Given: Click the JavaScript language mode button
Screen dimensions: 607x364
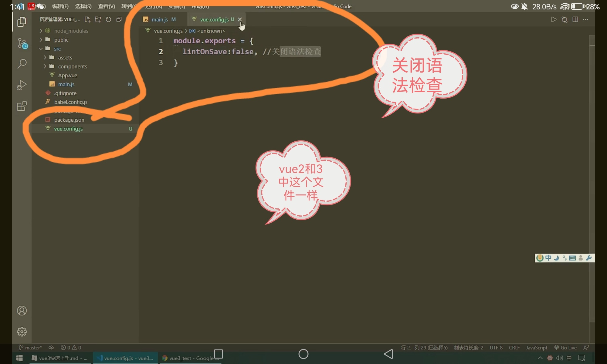Looking at the screenshot, I should (x=536, y=348).
